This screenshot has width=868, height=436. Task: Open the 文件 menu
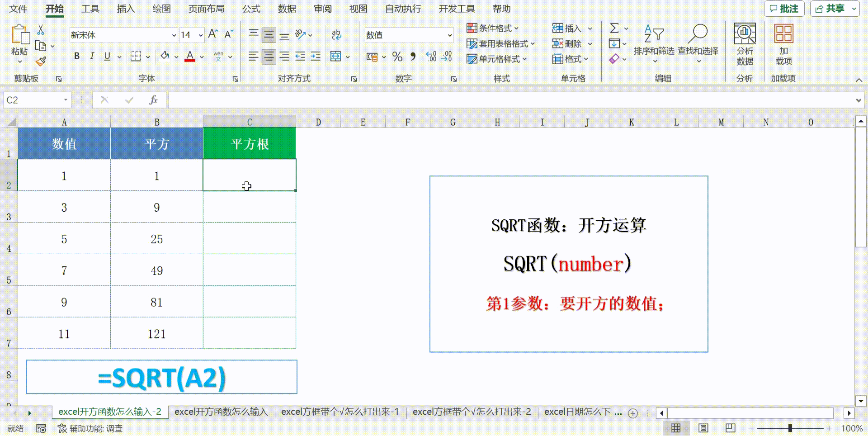pos(18,9)
